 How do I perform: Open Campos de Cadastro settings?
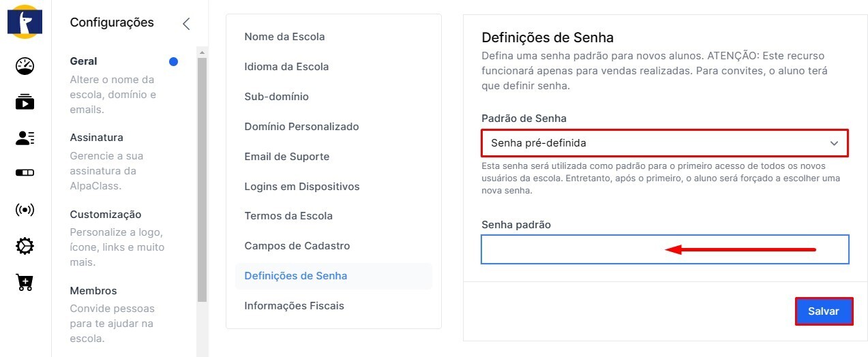tap(297, 246)
